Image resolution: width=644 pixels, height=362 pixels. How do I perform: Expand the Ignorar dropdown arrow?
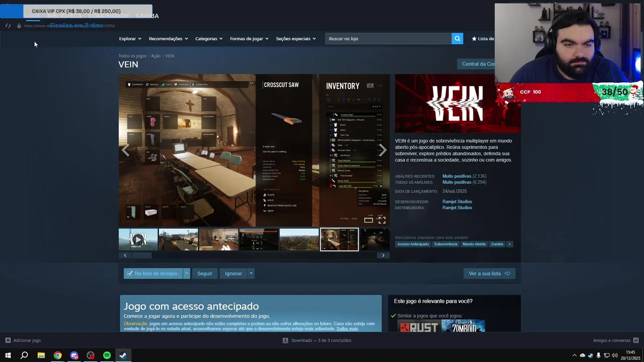[251, 274]
